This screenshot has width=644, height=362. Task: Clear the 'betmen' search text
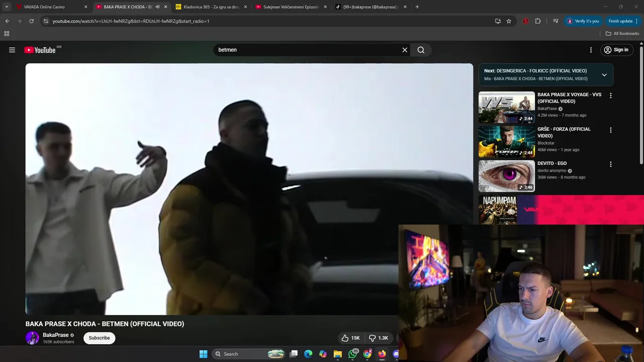coord(405,50)
